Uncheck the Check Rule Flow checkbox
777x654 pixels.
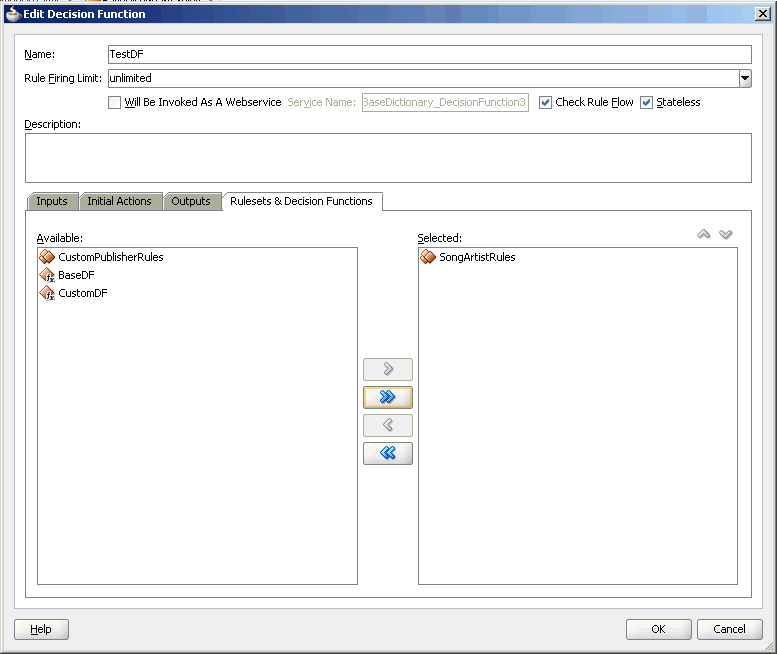[x=545, y=103]
